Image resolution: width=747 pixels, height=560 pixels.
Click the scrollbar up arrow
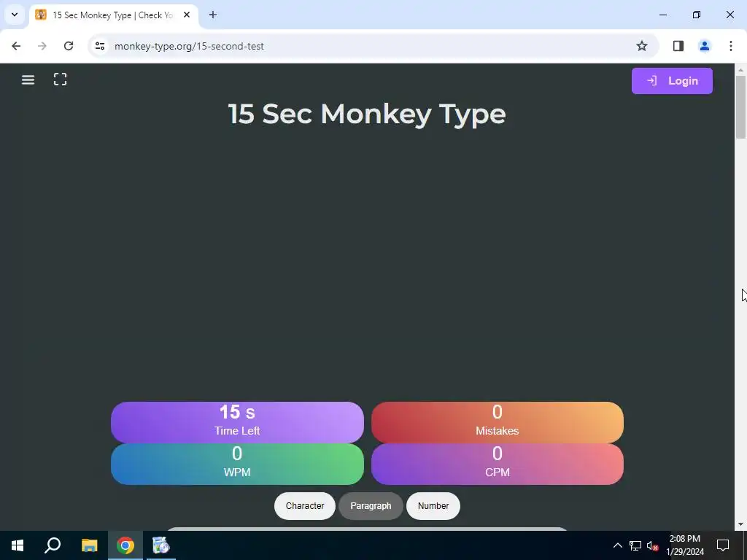741,70
